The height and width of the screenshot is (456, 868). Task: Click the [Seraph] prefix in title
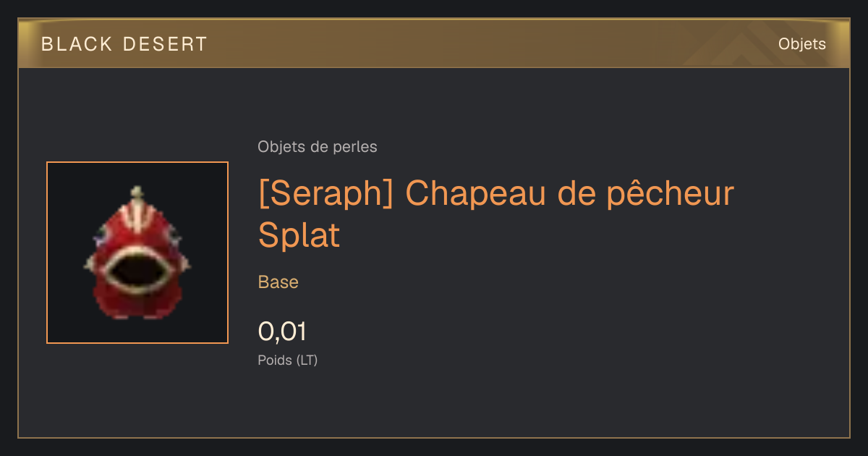pyautogui.click(x=325, y=193)
